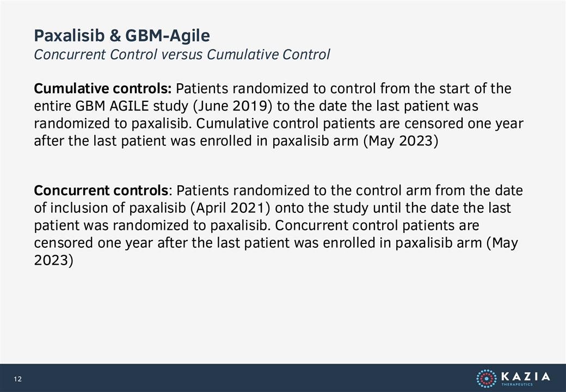The image size is (566, 392).
Task: Click the line starting 'randomized to paxalisib. Cumulative'
Action: coord(278,124)
